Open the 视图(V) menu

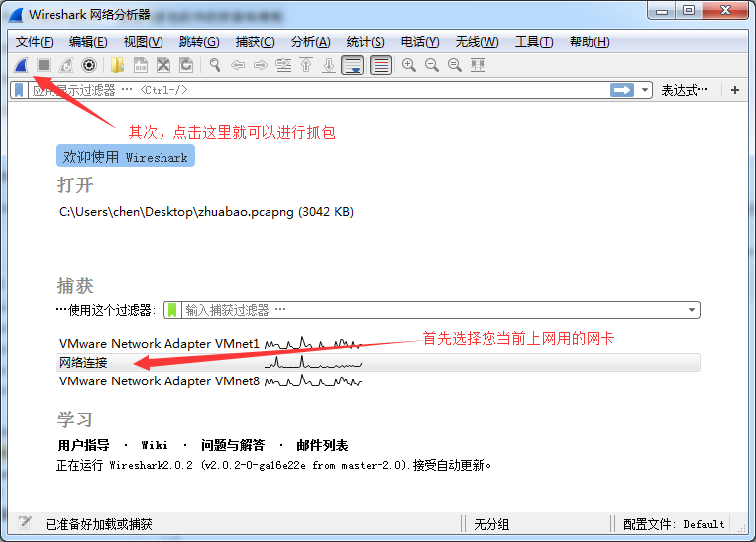point(144,42)
